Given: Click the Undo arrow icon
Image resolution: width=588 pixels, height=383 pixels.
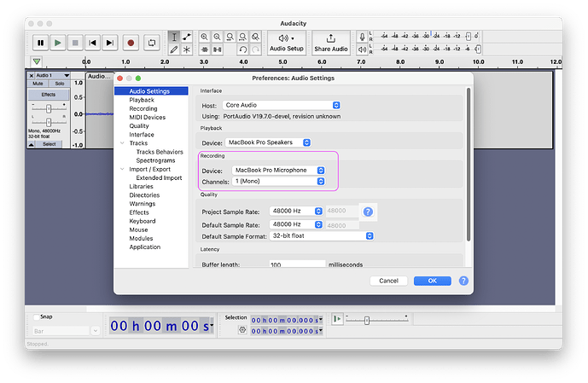Looking at the screenshot, I should (x=243, y=49).
